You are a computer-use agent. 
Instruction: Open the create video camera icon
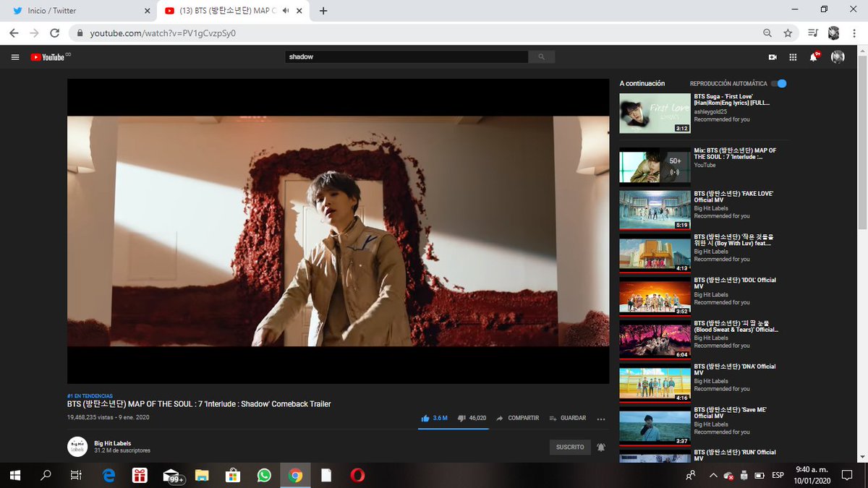(x=773, y=57)
